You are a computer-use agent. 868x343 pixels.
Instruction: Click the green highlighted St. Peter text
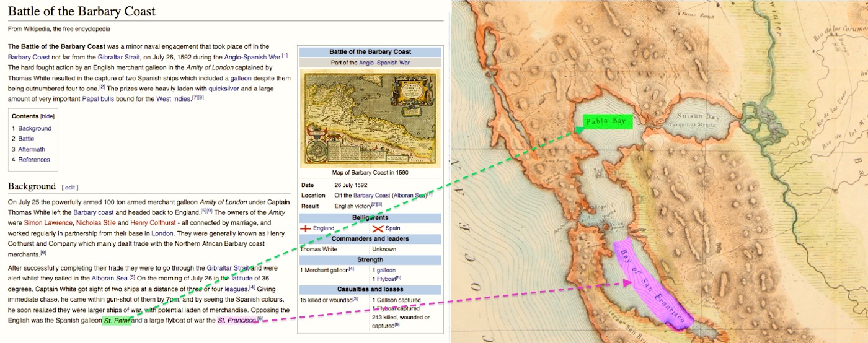117,321
